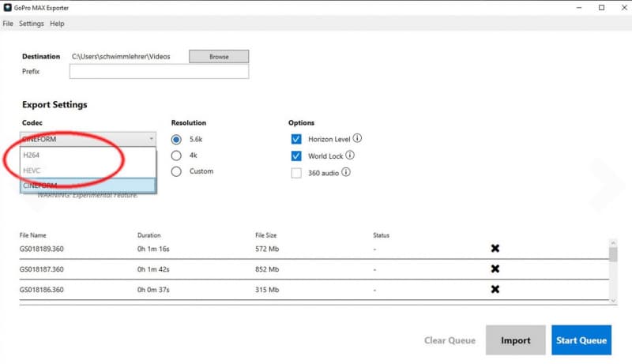Choose H264 from the codec list
632x364 pixels.
(88, 155)
